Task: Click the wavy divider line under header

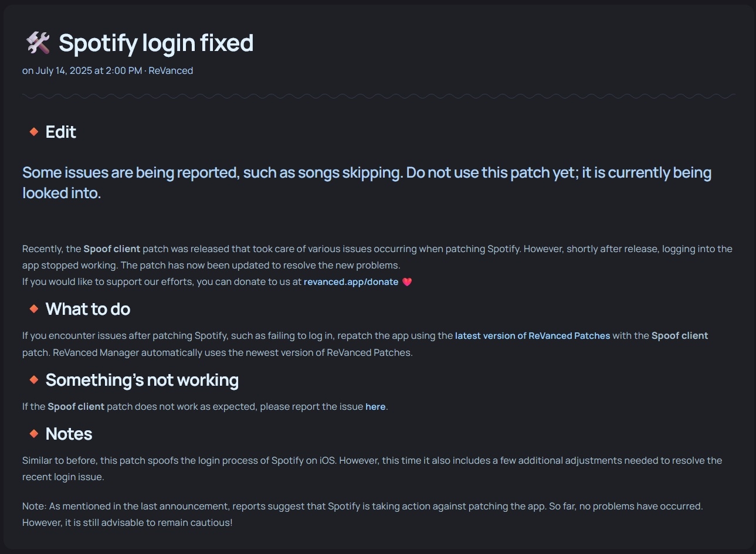Action: click(x=378, y=96)
